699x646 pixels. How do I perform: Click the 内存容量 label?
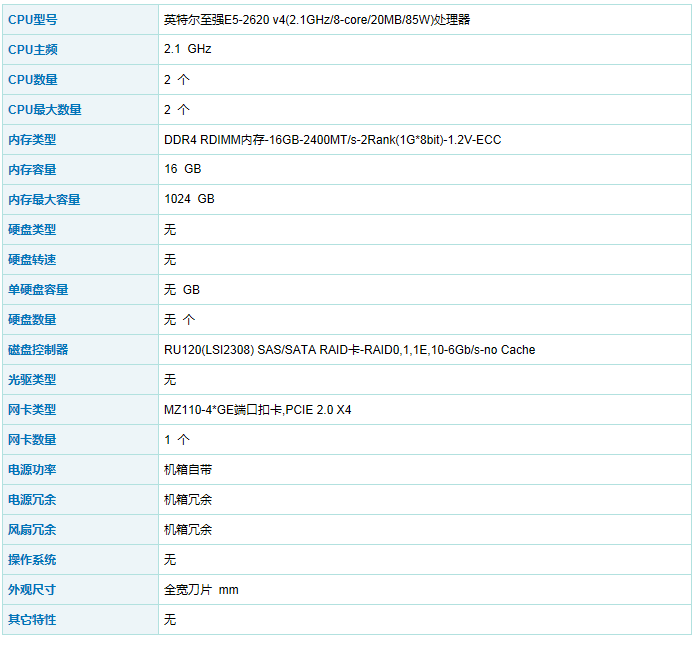point(32,169)
